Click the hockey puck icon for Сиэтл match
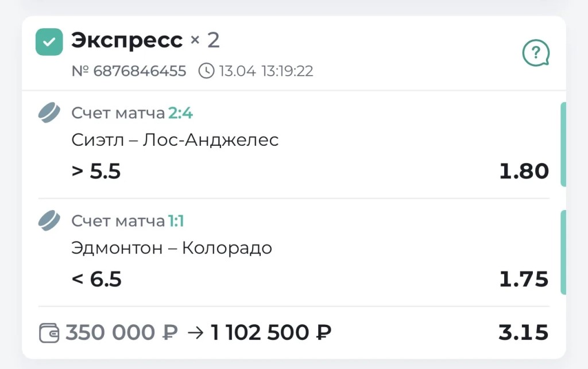Image resolution: width=588 pixels, height=369 pixels. pyautogui.click(x=49, y=112)
